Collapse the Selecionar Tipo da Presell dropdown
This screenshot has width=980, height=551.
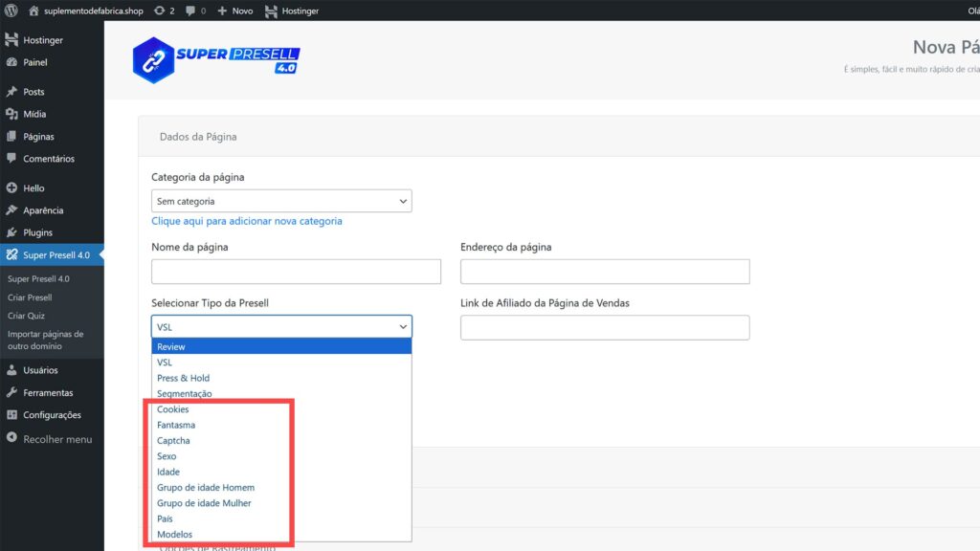tap(281, 326)
